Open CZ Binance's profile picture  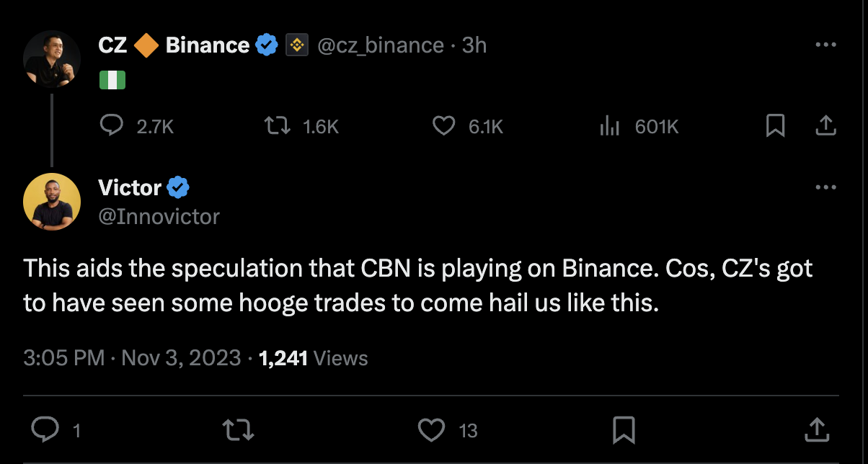(52, 59)
